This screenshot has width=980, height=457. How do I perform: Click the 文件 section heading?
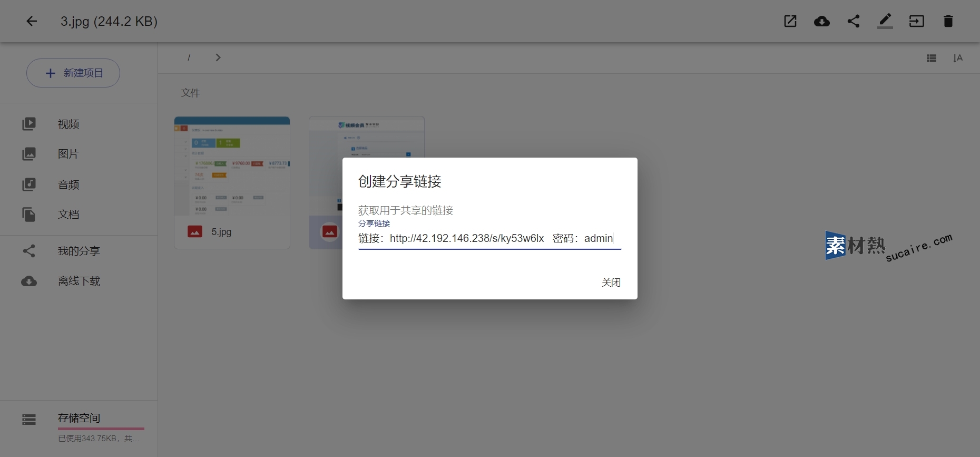click(x=191, y=93)
